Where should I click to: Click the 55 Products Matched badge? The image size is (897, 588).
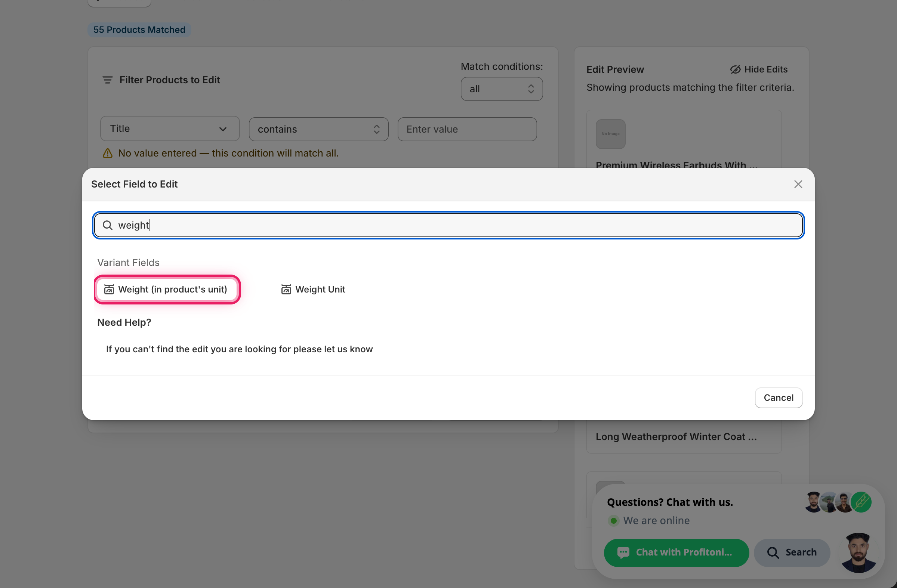click(139, 30)
